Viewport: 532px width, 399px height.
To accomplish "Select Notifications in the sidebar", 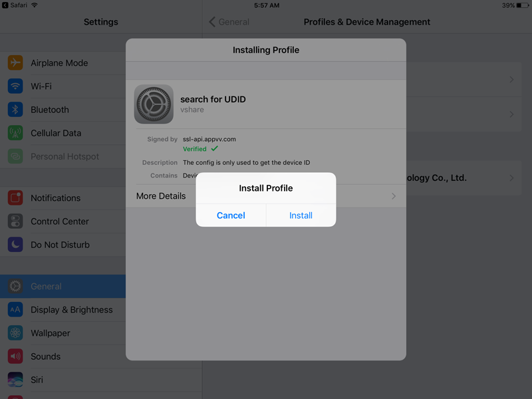I will 63,198.
